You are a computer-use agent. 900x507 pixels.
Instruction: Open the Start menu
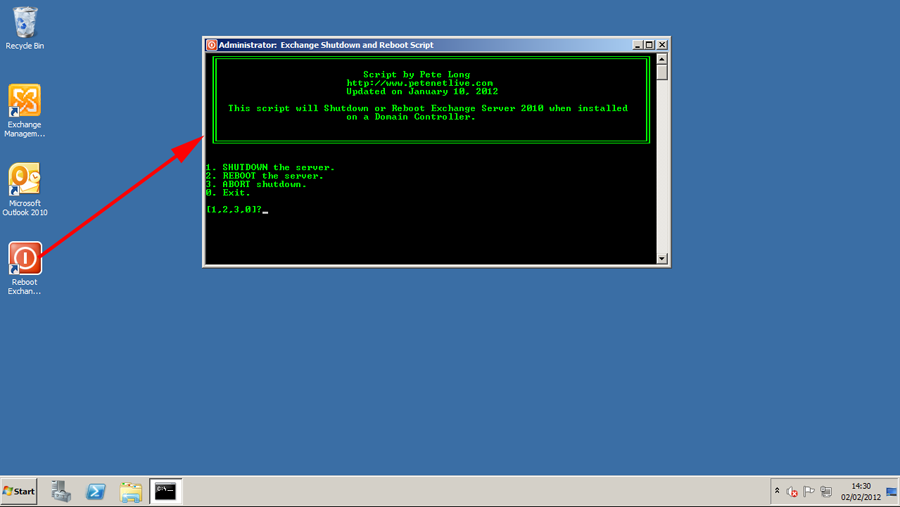pyautogui.click(x=19, y=491)
